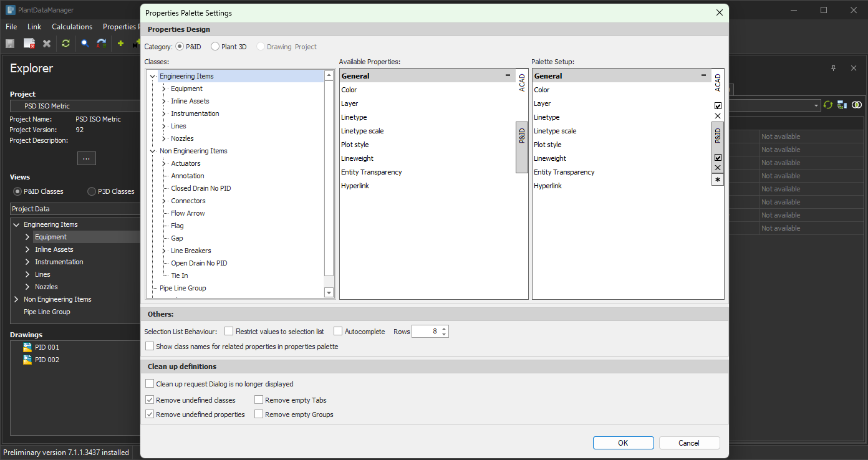The height and width of the screenshot is (460, 868).
Task: Click the green refresh arrows in main toolbar
Action: (x=65, y=44)
